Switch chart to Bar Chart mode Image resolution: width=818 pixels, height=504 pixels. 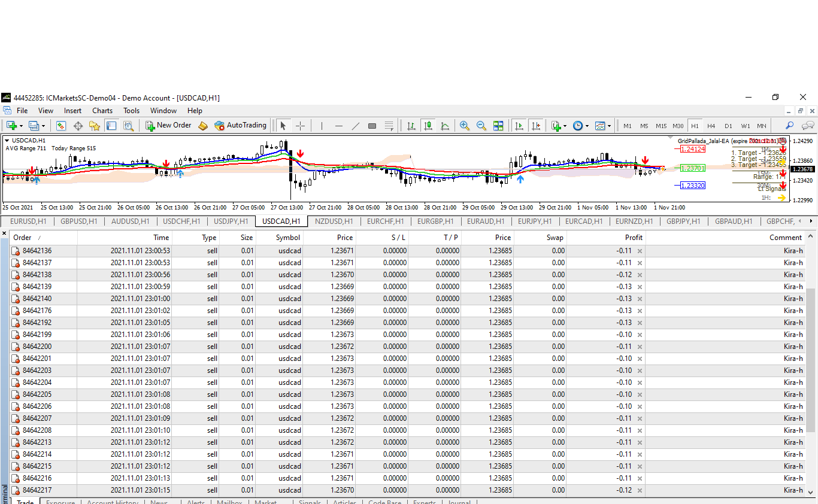pos(411,126)
